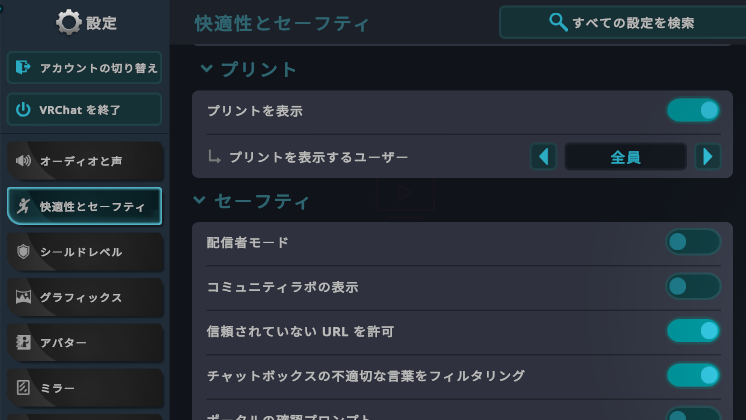Viewport: 746px width, 420px height.
Task: Toggle チャットボックスの不適切な言葉をフィルタリング off
Action: pos(693,375)
